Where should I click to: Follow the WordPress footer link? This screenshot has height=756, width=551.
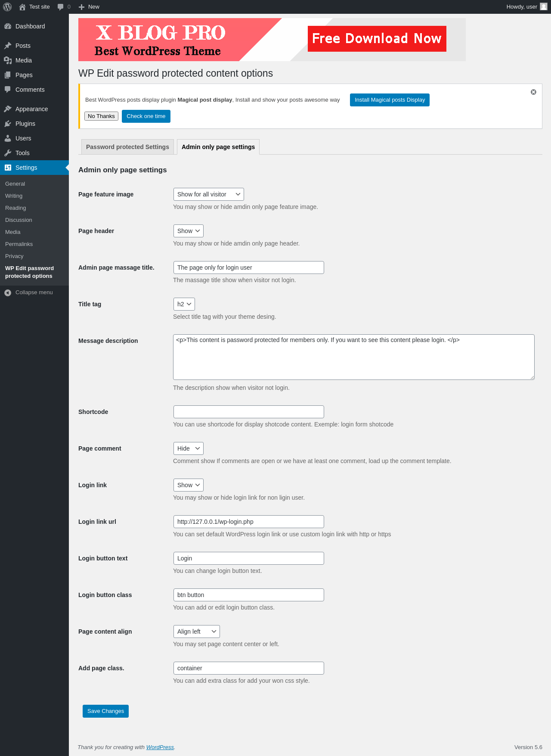(160, 747)
